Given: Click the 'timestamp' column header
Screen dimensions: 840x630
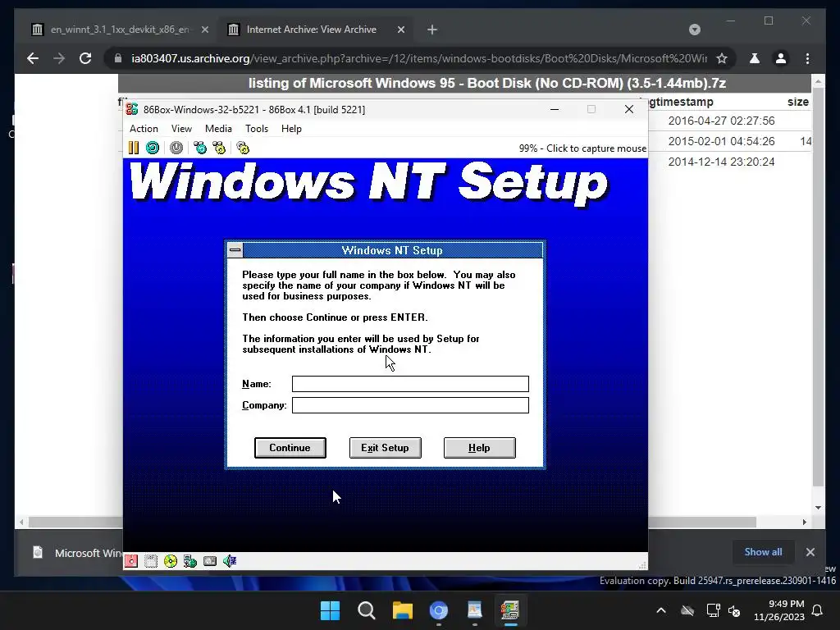Looking at the screenshot, I should coord(684,102).
